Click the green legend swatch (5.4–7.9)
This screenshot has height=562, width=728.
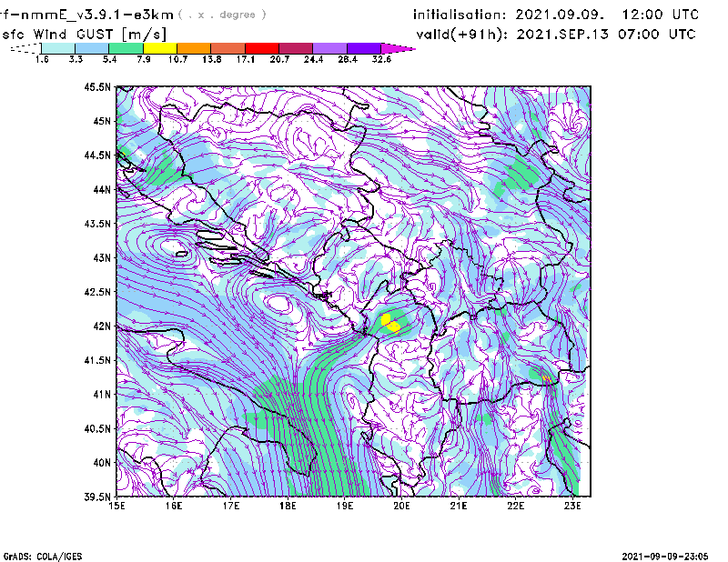pyautogui.click(x=126, y=48)
